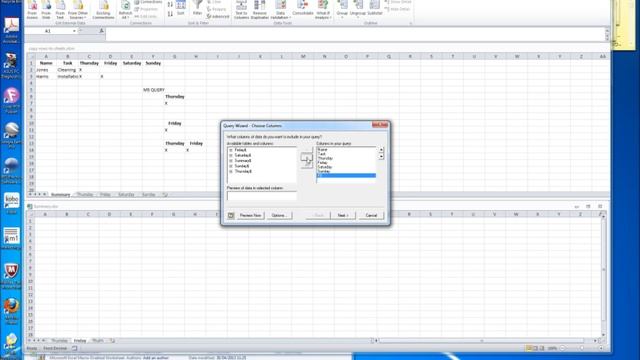Image resolution: width=640 pixels, height=360 pixels.
Task: Click the Advanced filter option
Action: tap(218, 16)
